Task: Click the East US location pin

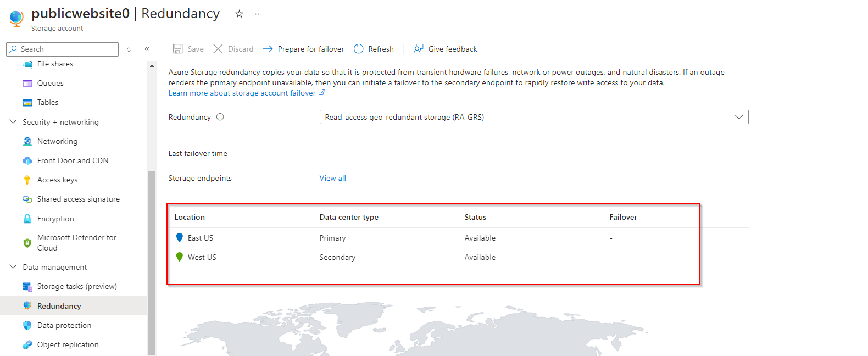Action: tap(180, 238)
